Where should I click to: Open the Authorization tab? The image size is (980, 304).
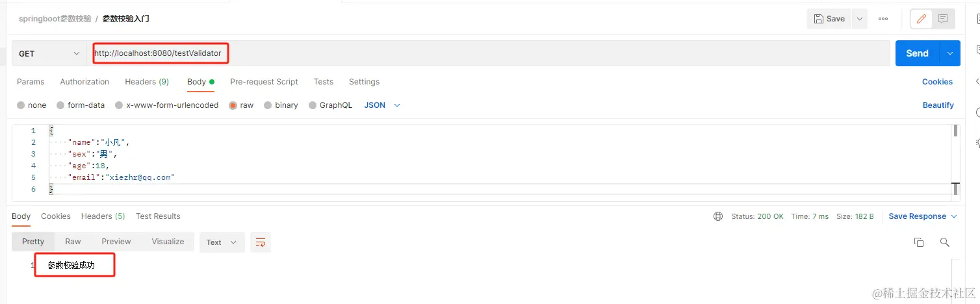pyautogui.click(x=84, y=82)
